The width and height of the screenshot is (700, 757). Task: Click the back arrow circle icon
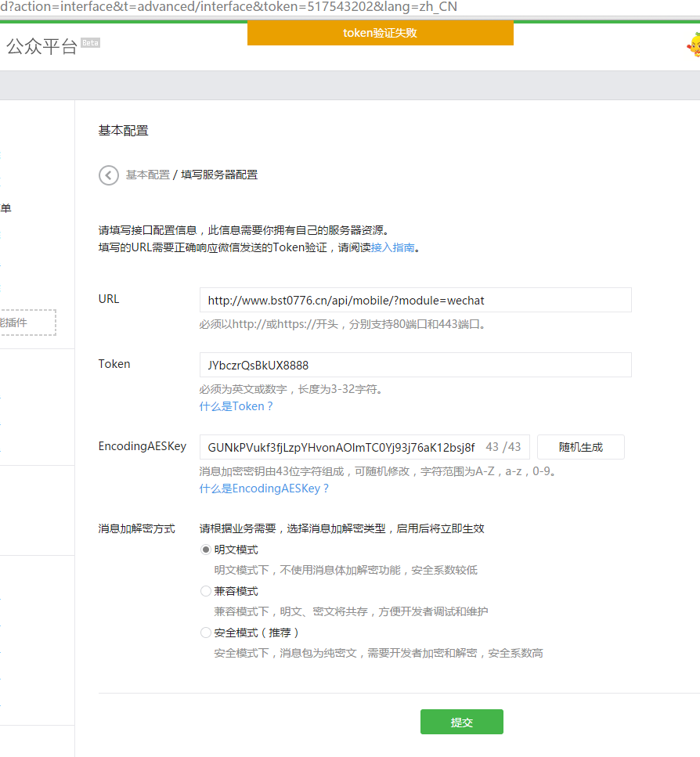tap(109, 175)
